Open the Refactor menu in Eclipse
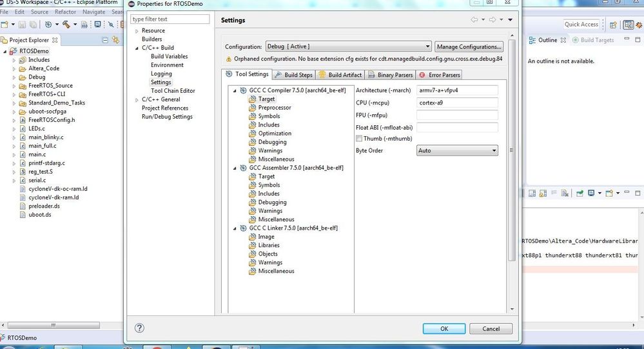Image resolution: width=644 pixels, height=349 pixels. 65,12
